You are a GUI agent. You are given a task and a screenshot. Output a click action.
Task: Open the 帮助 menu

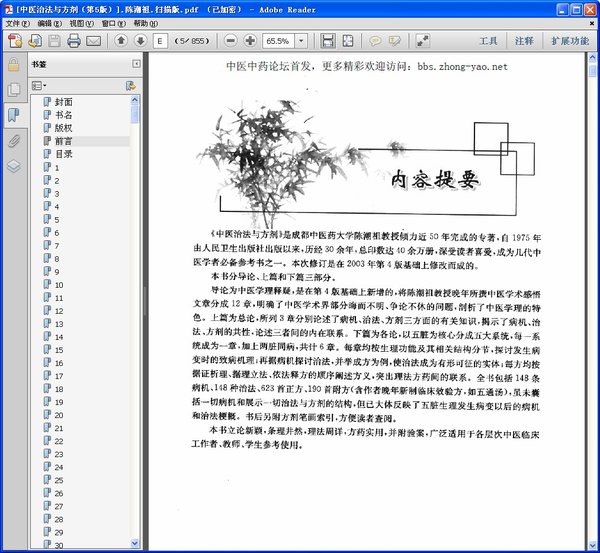(145, 23)
